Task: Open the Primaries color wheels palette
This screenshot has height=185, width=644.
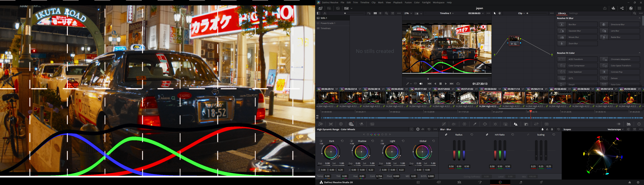Action: coord(341,124)
